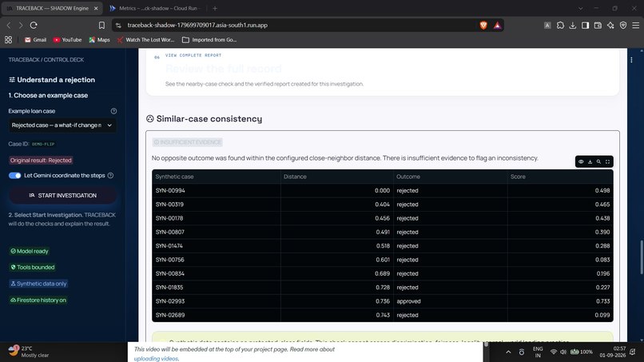The width and height of the screenshot is (644, 362).
Task: Open Brave Wallet icon
Action: [x=598, y=25]
